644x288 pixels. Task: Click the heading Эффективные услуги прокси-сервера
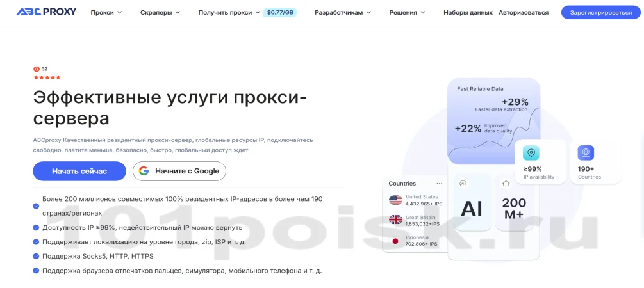pos(170,108)
